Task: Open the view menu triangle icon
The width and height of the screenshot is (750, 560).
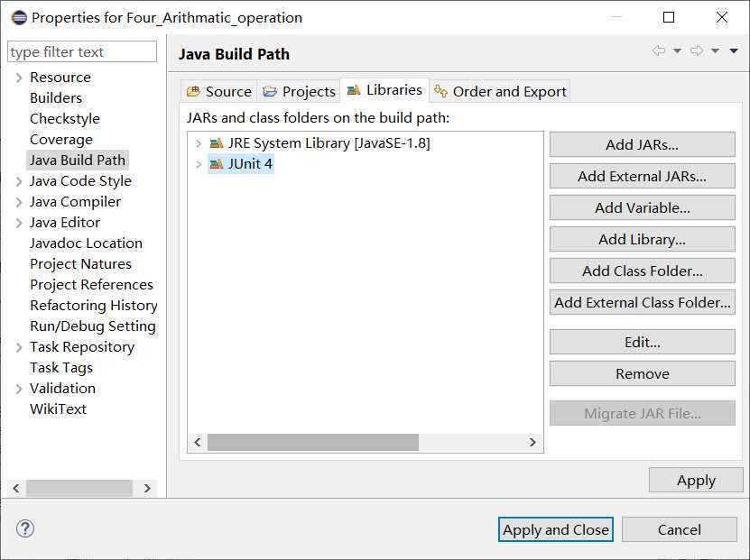Action: pos(735,51)
